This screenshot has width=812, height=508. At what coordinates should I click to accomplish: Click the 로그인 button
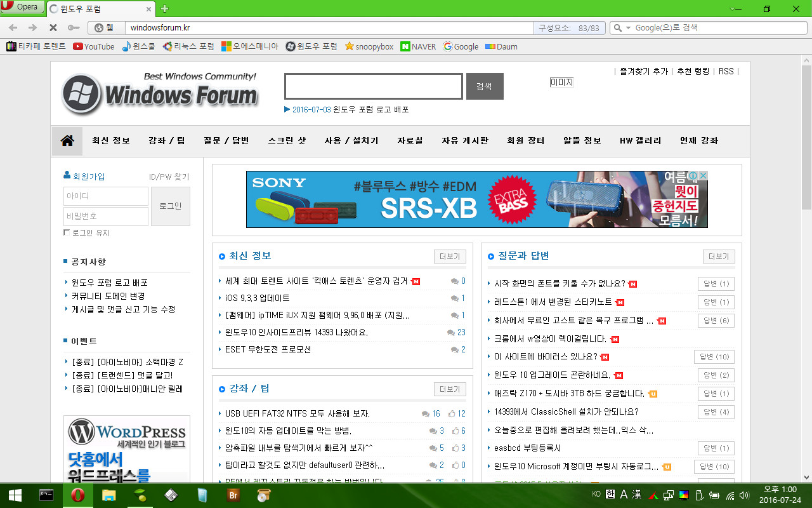171,206
